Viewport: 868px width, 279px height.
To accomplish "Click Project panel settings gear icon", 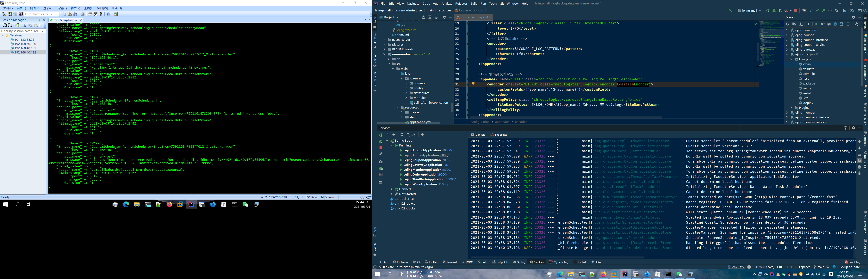I will [444, 17].
